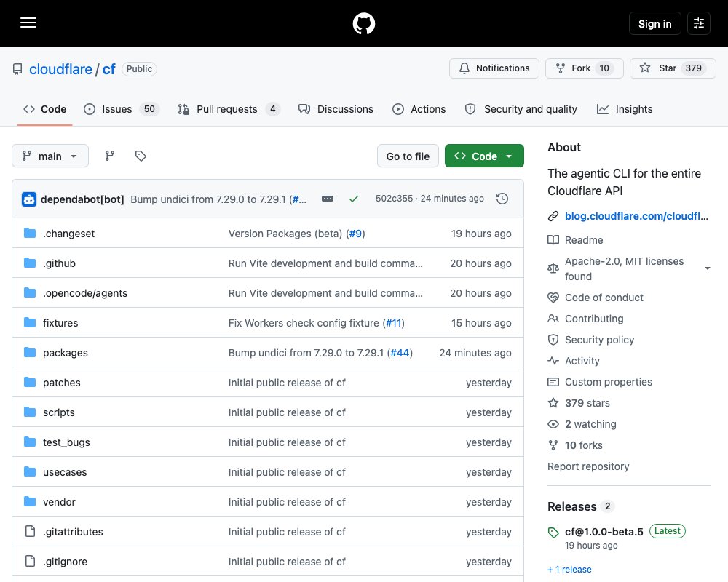Open the fixtures folder
728x582 pixels.
pyautogui.click(x=60, y=323)
